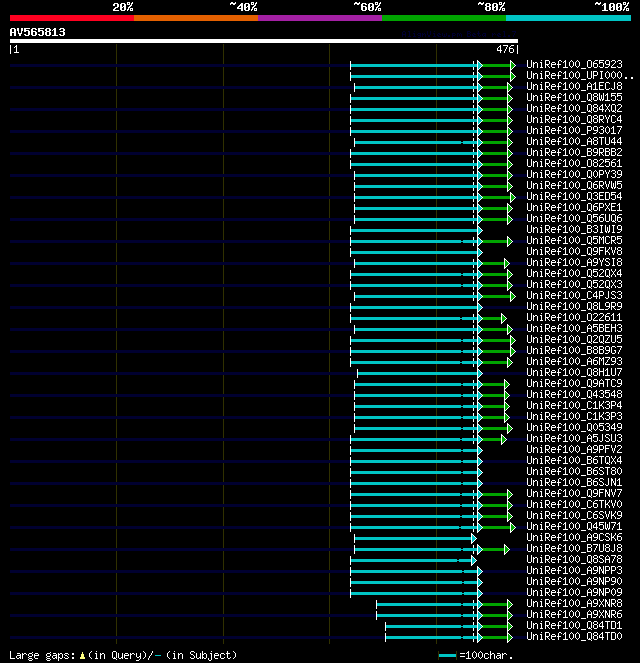The width and height of the screenshot is (640, 663).
Task: Click hit label UniRef100_A9XNR8
Action: tap(574, 603)
